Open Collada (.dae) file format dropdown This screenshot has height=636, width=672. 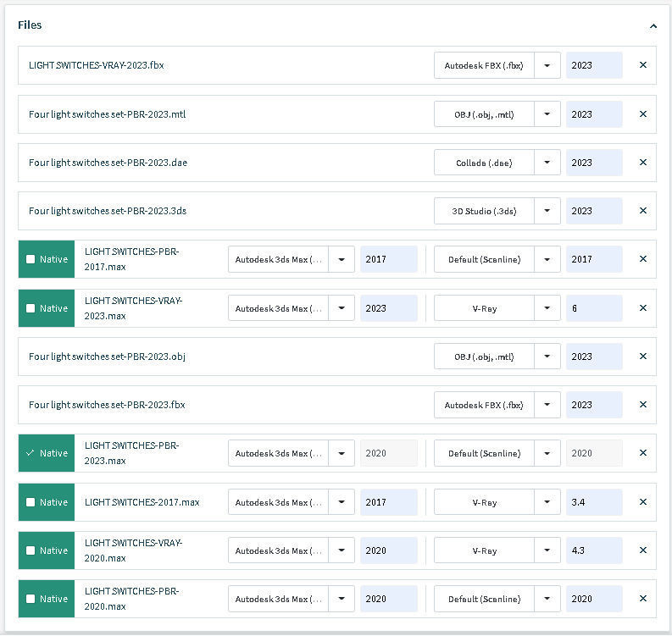547,163
